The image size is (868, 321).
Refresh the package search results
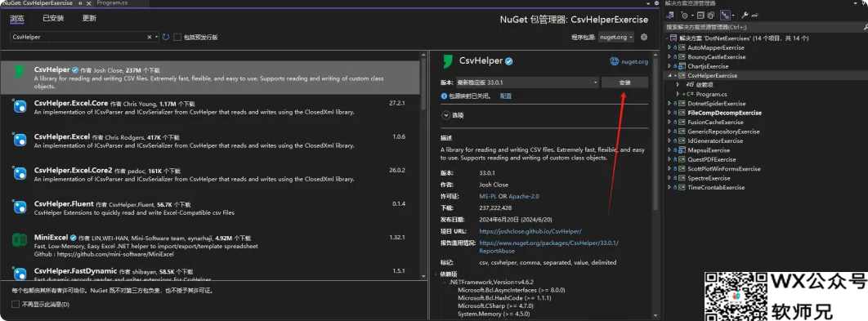[166, 37]
